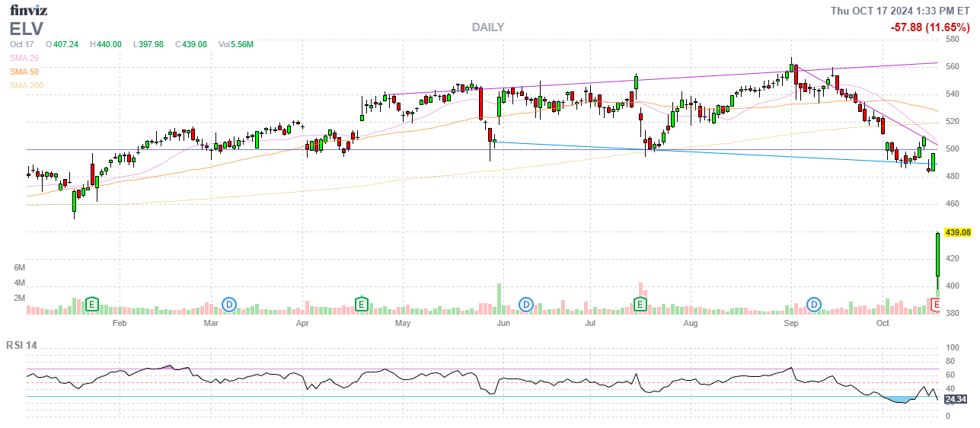Viewport: 980px width, 428px height.
Task: Click the April earnings E marker
Action: pos(362,305)
